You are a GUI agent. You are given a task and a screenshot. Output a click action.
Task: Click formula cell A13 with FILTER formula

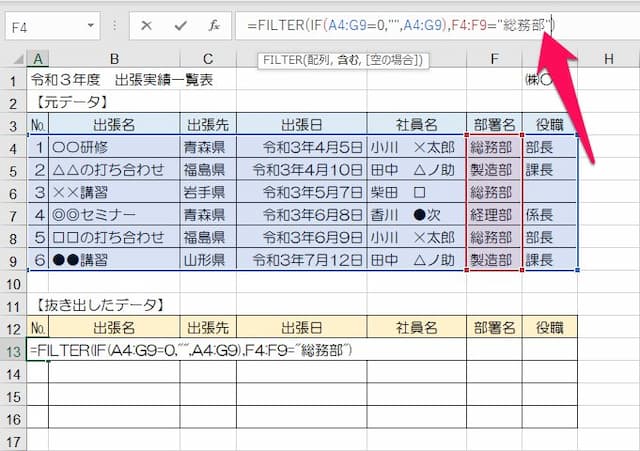point(191,350)
